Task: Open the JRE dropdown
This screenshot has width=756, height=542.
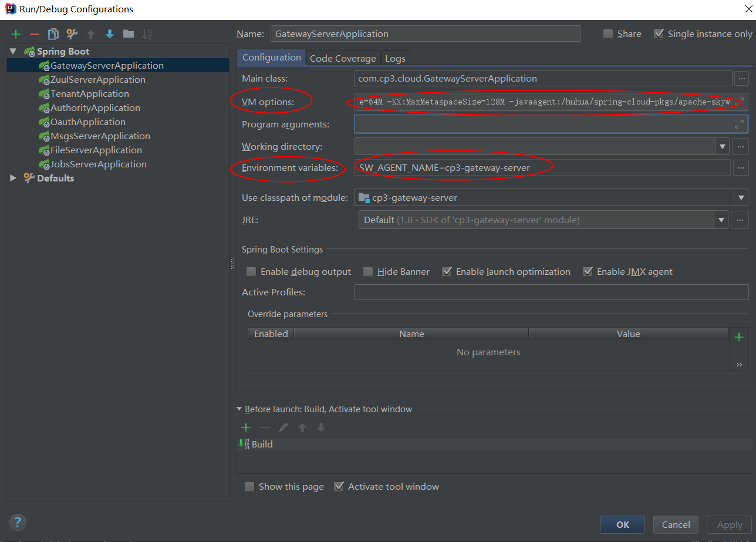Action: pyautogui.click(x=721, y=220)
